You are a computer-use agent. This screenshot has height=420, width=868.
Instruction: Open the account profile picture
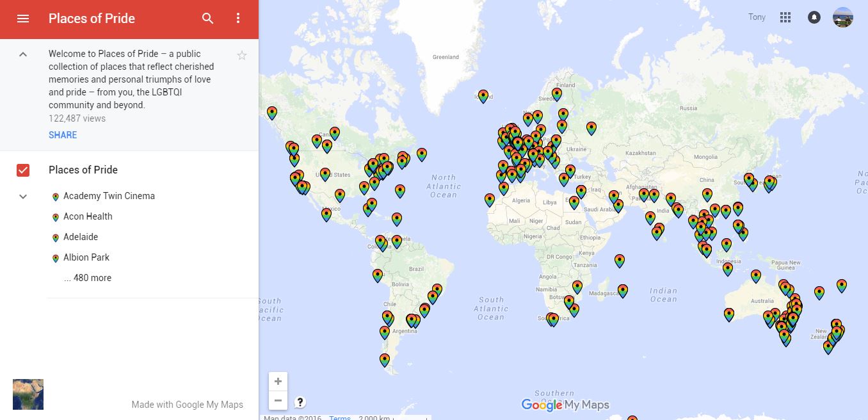coord(843,17)
